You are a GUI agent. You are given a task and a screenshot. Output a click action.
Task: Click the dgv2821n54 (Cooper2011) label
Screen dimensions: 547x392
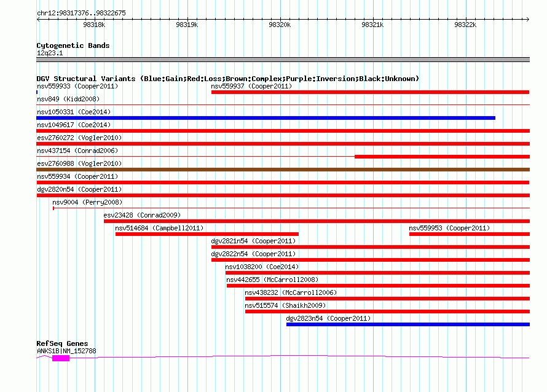[x=253, y=241]
